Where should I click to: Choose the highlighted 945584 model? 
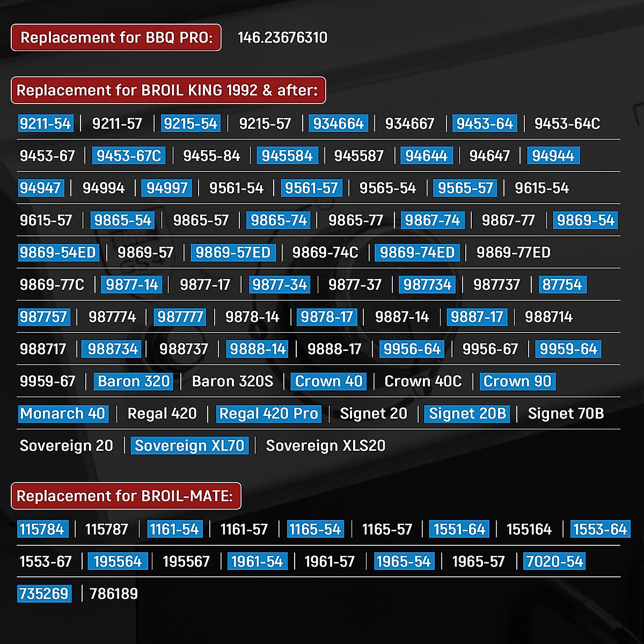pyautogui.click(x=287, y=156)
